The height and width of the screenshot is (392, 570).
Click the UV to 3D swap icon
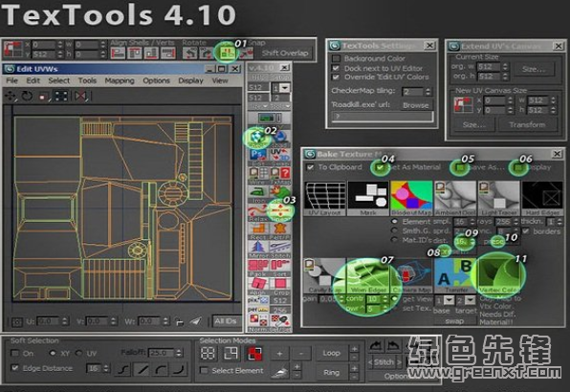coord(279,156)
